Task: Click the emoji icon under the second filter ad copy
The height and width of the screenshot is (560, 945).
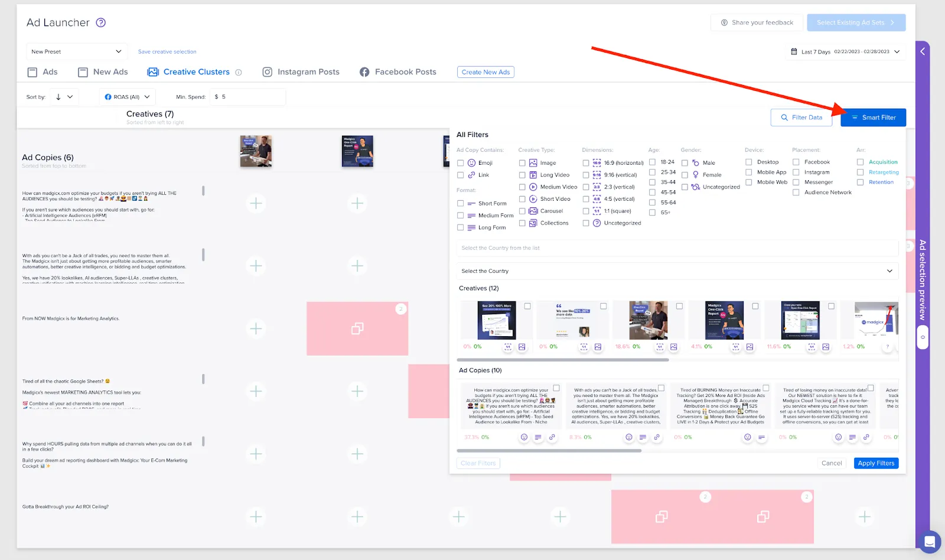Action: (629, 437)
